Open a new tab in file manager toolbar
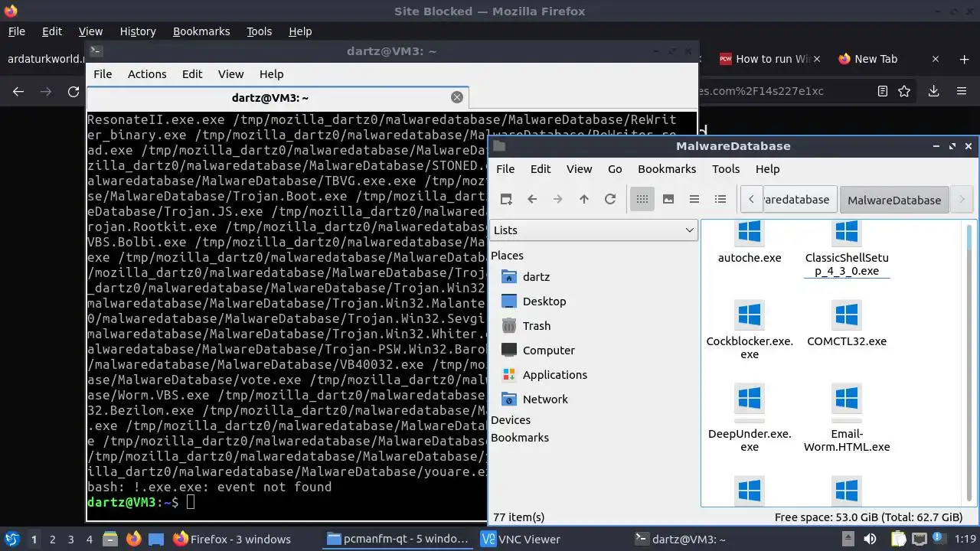The height and width of the screenshot is (551, 980). (506, 199)
